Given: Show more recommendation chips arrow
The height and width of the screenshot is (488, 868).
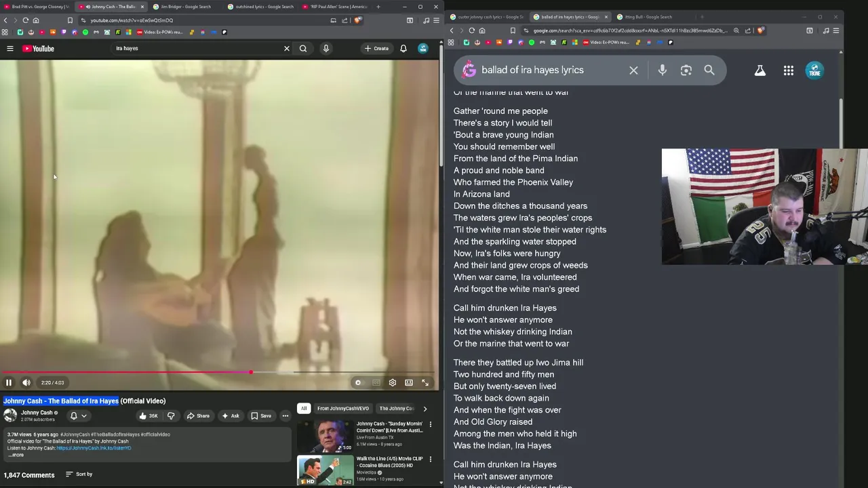Looking at the screenshot, I should tap(425, 409).
